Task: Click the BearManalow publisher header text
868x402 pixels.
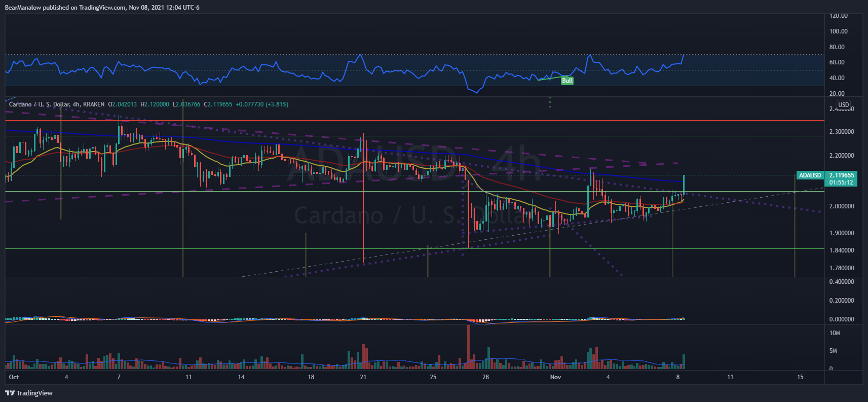Action: [102, 7]
